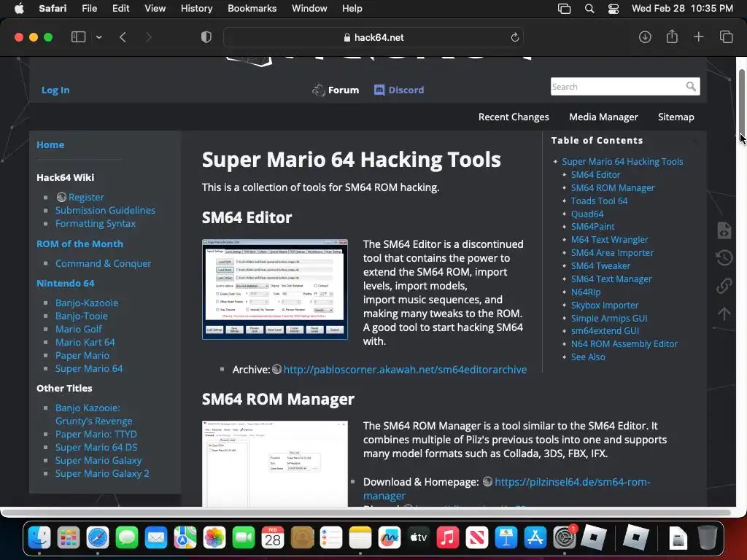This screenshot has width=747, height=560.
Task: Add a new tab with the plus icon
Action: [698, 37]
